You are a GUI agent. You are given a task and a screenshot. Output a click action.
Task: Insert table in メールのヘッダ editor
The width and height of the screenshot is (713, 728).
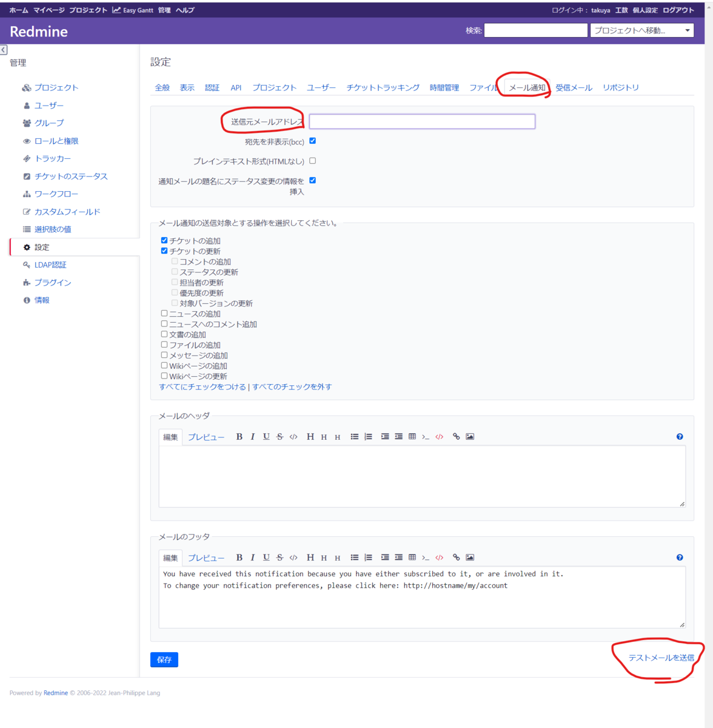tap(412, 437)
